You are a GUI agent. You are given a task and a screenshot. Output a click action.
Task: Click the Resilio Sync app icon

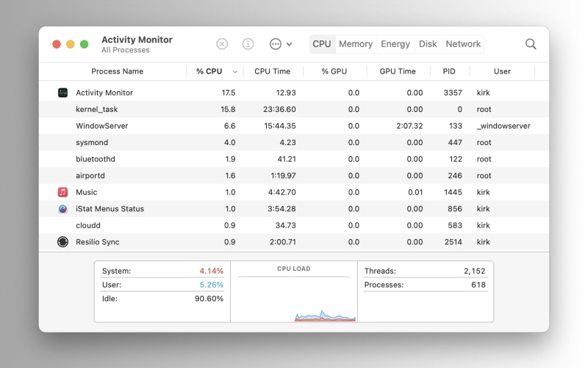pos(62,242)
